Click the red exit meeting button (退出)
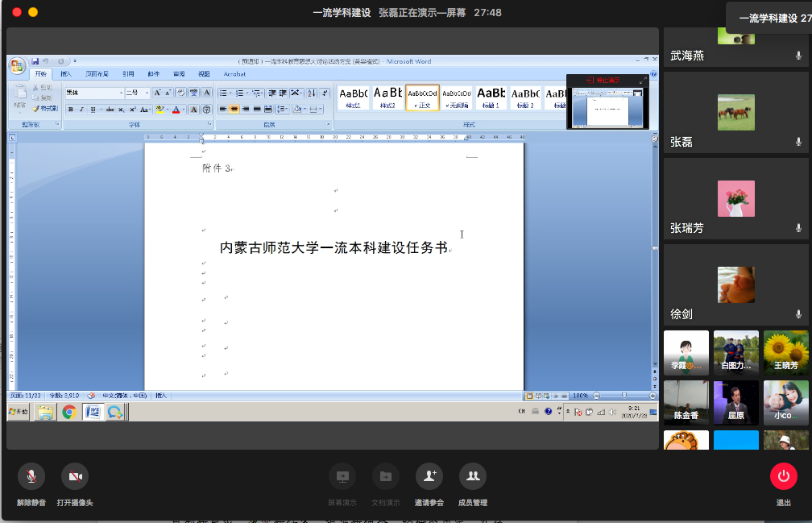This screenshot has height=523, width=812. click(783, 476)
